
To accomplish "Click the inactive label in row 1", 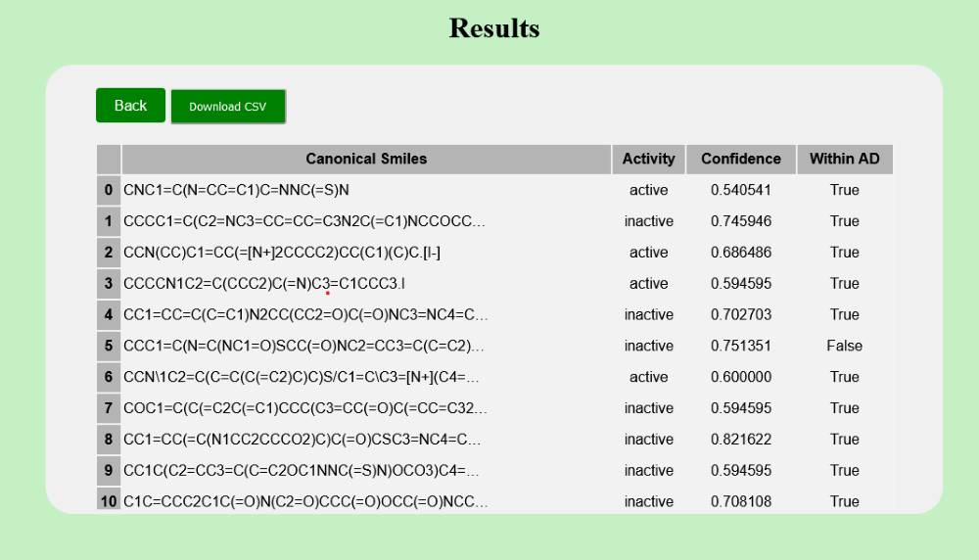I will coord(649,221).
